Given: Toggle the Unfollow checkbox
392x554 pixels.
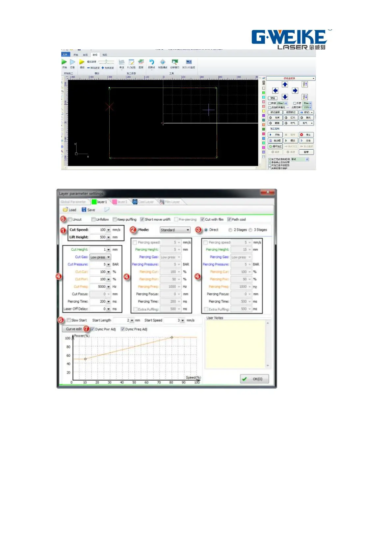Looking at the screenshot, I should [93, 219].
